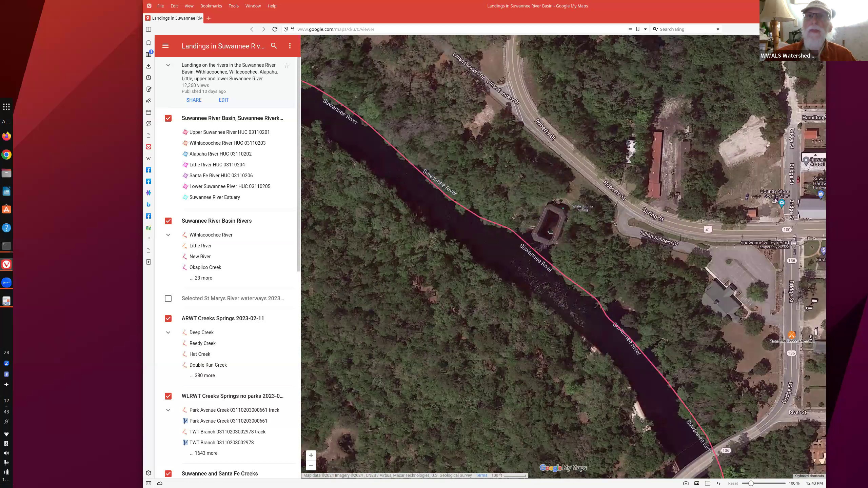Image resolution: width=868 pixels, height=488 pixels.
Task: Open the Reading List panel icon
Action: (148, 55)
